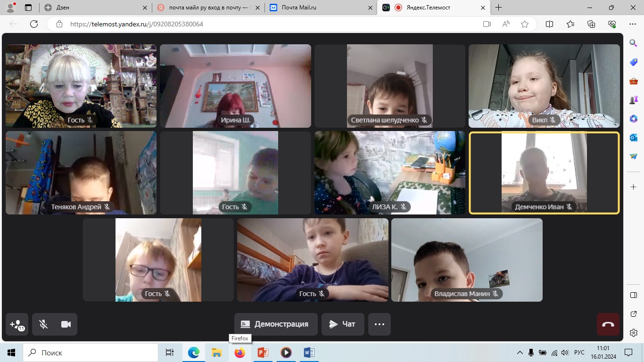Refresh the Telemost page
644x362 pixels.
[34, 24]
